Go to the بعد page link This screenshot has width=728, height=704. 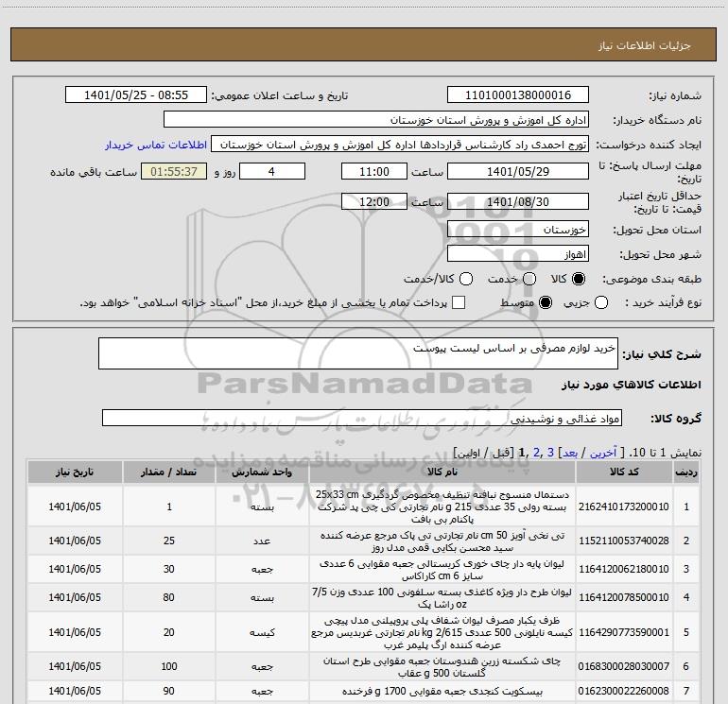[x=570, y=453]
